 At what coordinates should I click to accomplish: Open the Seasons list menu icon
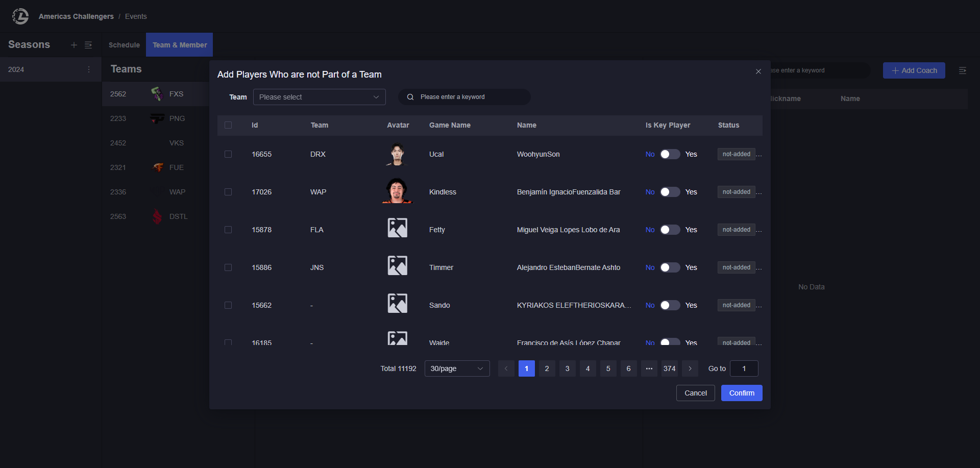click(88, 45)
